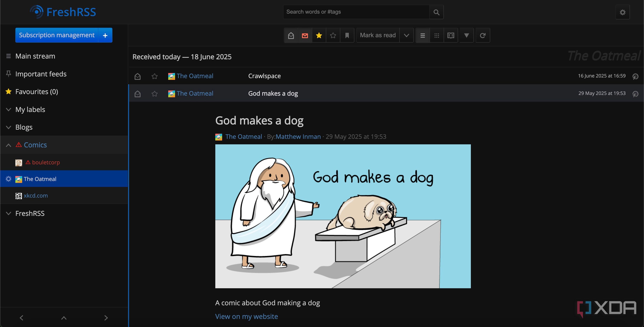Expand My labels category
The image size is (644, 327).
coord(9,109)
